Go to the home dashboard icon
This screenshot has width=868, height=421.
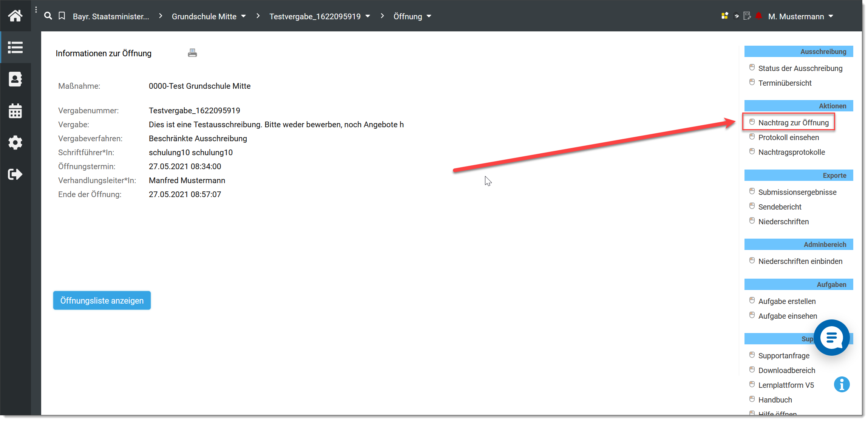(15, 16)
